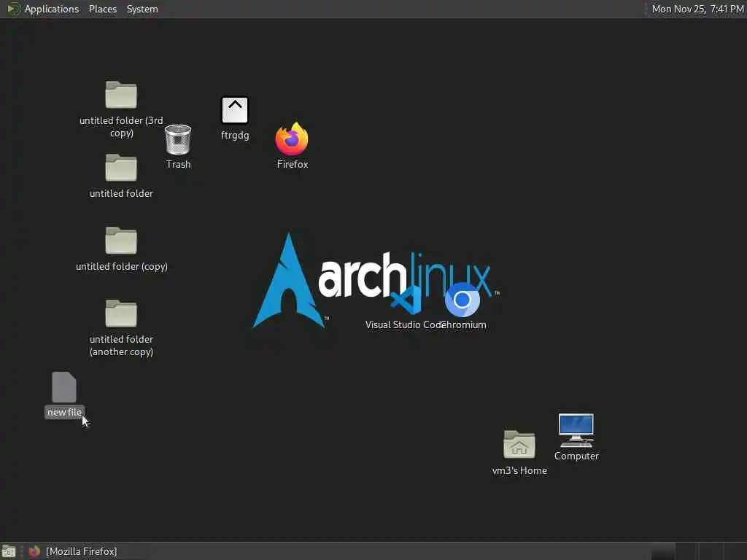Screen dimensions: 747x560
Task: Click the 'untitled folder (copy)' label text
Action: click(122, 267)
